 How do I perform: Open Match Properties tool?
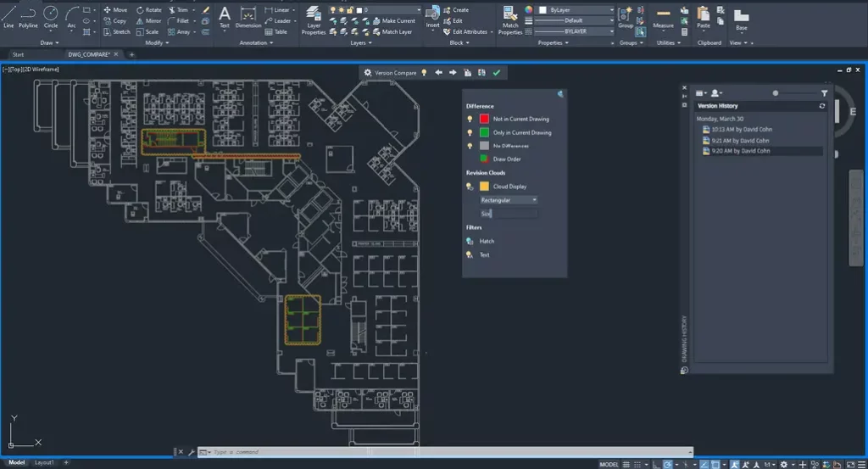tap(509, 20)
